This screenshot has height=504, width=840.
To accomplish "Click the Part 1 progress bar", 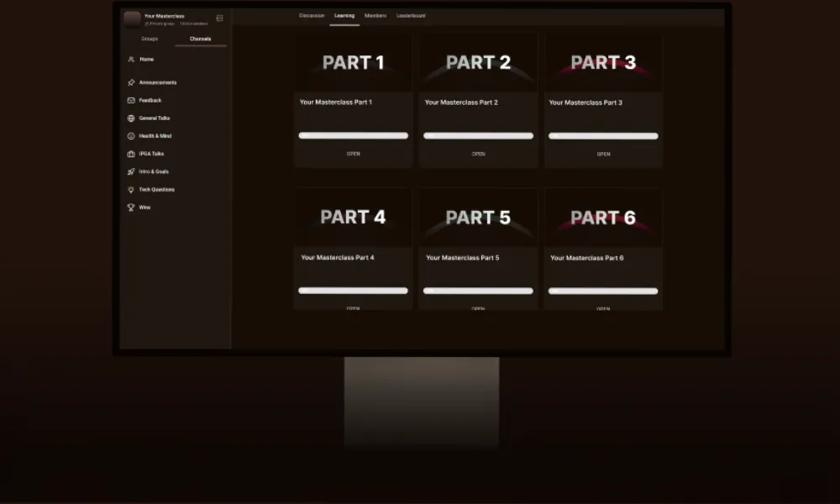I will click(x=354, y=135).
